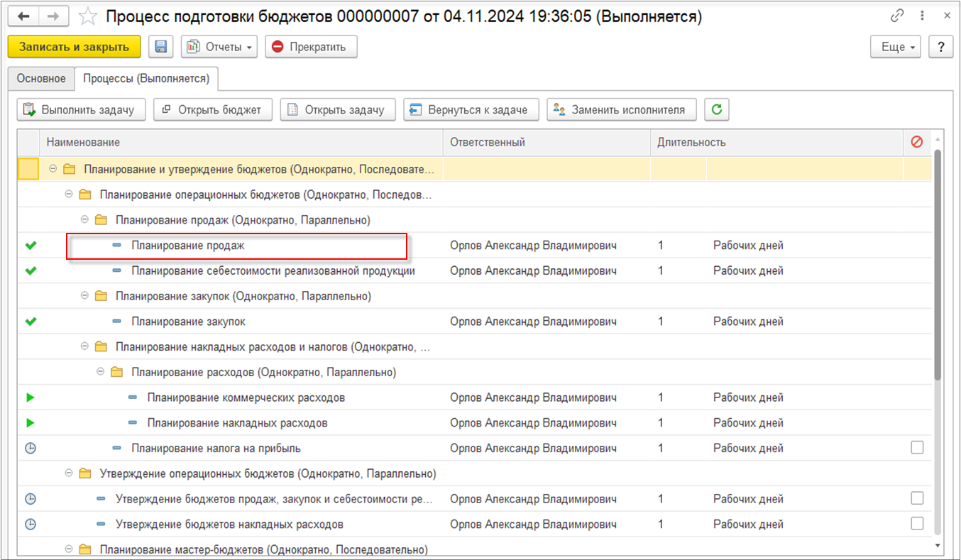Viewport: 961px width, 560px height.
Task: Click the vertical scrollbar thumb
Action: pos(938,263)
